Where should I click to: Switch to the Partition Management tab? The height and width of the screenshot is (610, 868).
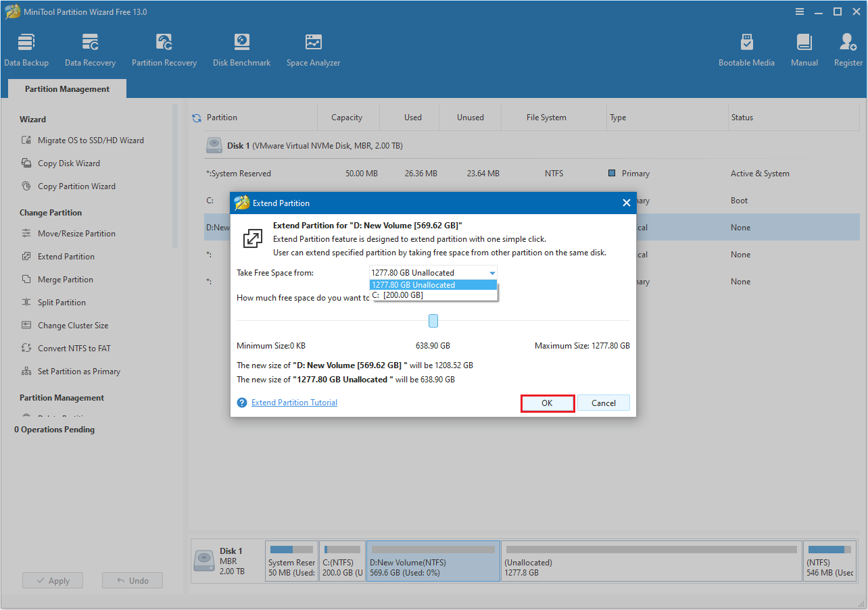pos(67,89)
